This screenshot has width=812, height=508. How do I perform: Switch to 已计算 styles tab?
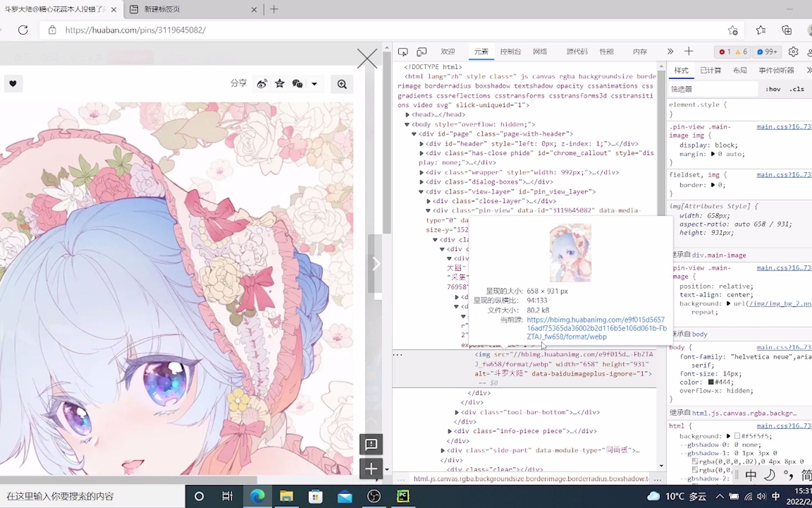click(x=710, y=70)
